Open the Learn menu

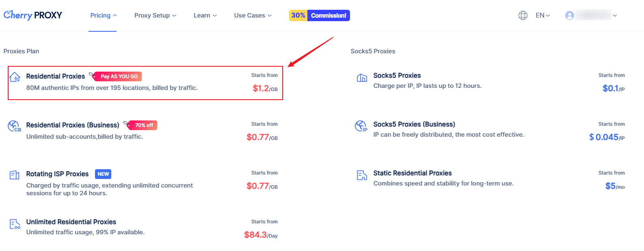(205, 15)
